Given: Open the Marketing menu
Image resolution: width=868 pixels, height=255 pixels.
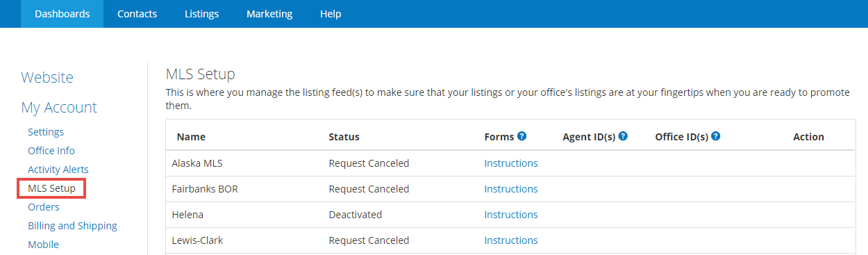Looking at the screenshot, I should [269, 14].
